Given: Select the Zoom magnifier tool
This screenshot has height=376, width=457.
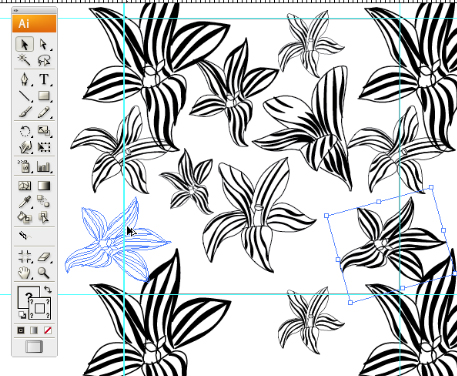Looking at the screenshot, I should pos(44,273).
